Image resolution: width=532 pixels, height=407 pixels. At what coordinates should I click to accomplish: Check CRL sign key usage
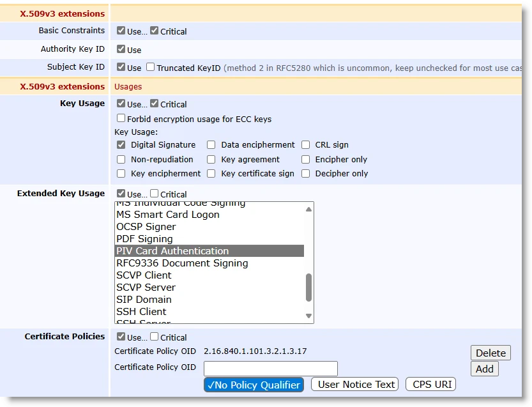point(305,145)
